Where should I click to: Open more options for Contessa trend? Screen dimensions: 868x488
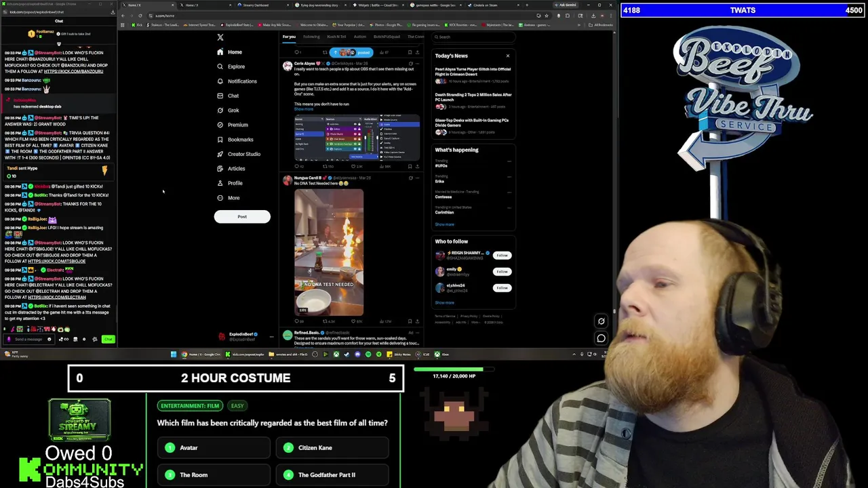(x=509, y=192)
